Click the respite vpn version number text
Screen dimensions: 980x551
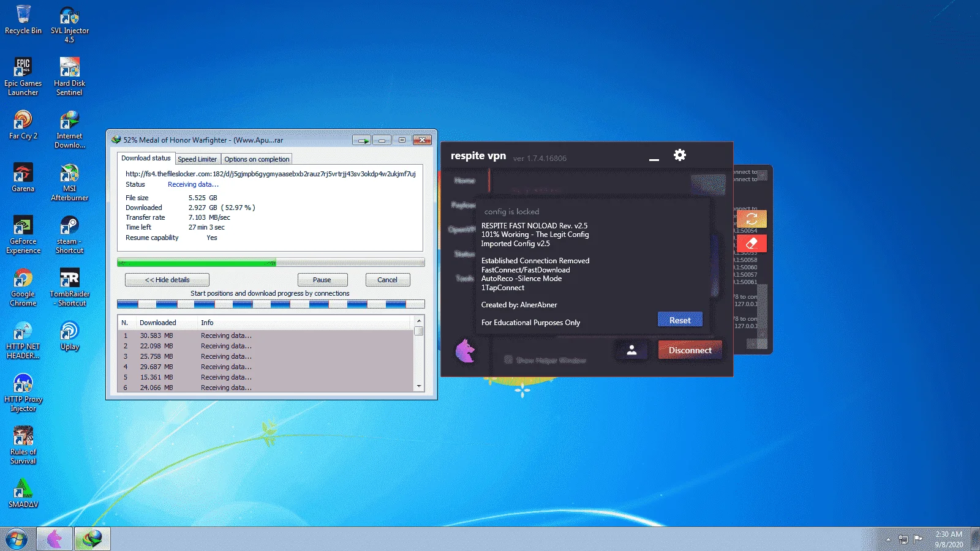point(540,159)
